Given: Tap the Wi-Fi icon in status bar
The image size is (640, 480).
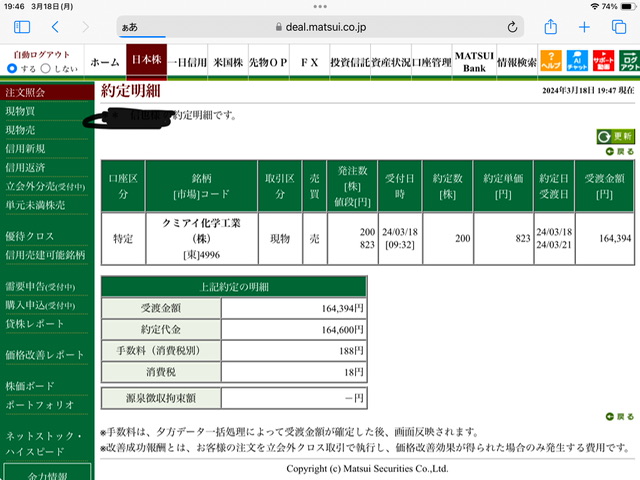Looking at the screenshot, I should (595, 7).
